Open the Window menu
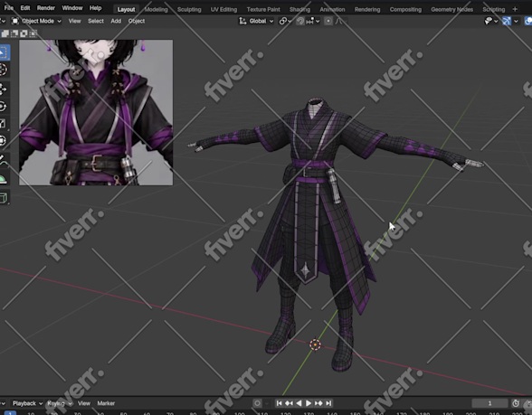Viewport: 532px width, 415px height. pyautogui.click(x=72, y=8)
